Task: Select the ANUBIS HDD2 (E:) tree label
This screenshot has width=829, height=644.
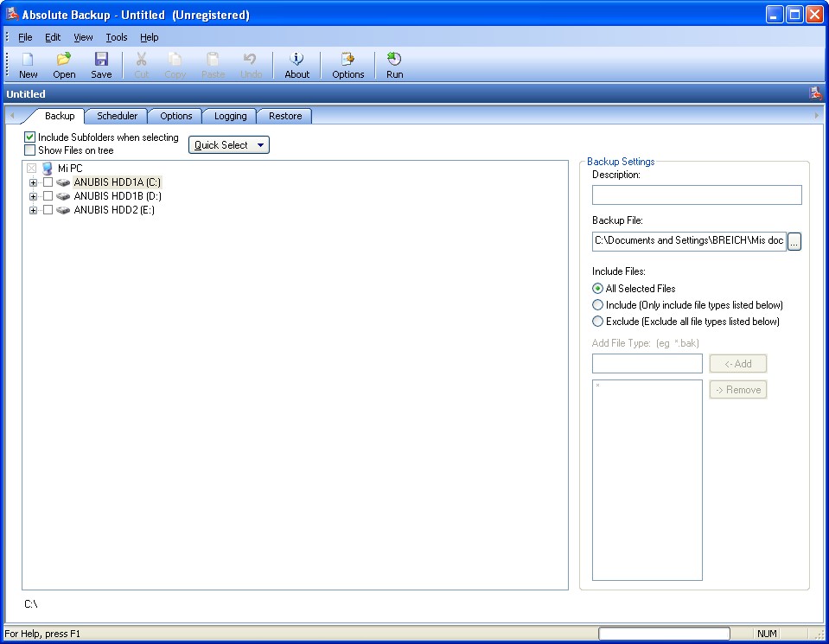Action: [114, 210]
